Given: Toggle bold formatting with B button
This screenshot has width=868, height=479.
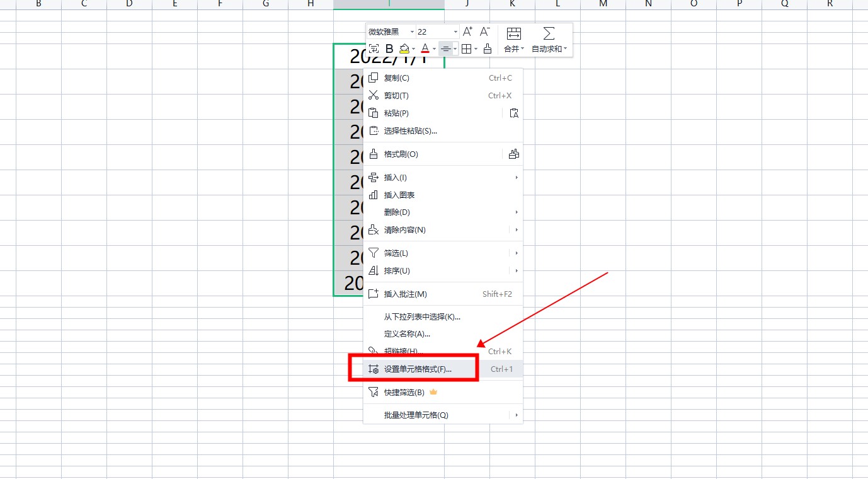Looking at the screenshot, I should pyautogui.click(x=389, y=49).
